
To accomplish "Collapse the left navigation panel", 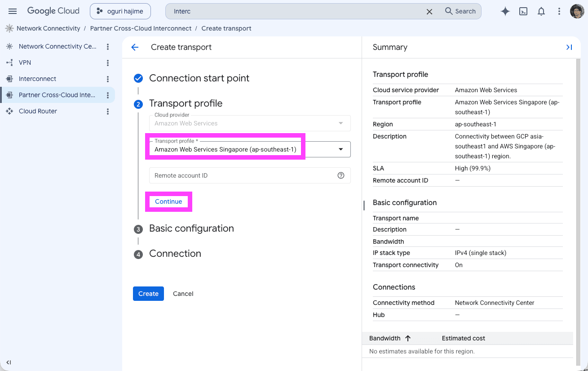I will [9, 362].
